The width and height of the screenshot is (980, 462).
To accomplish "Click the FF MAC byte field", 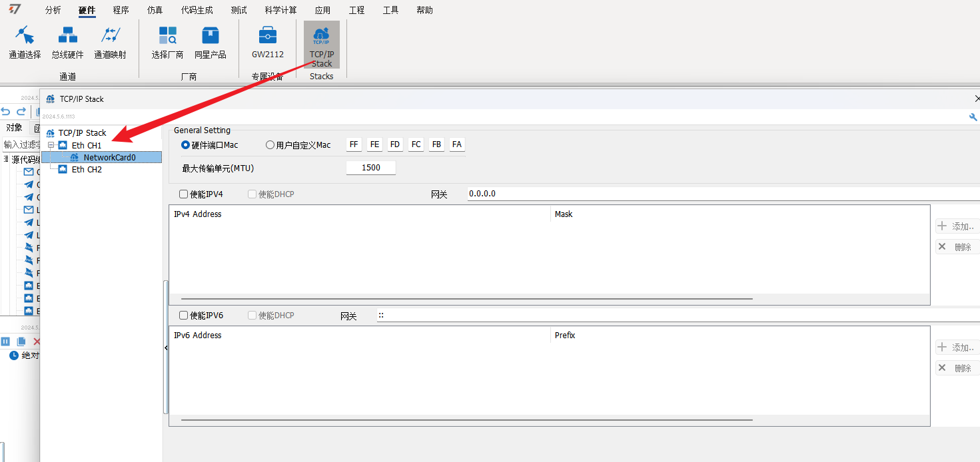I will click(x=354, y=144).
